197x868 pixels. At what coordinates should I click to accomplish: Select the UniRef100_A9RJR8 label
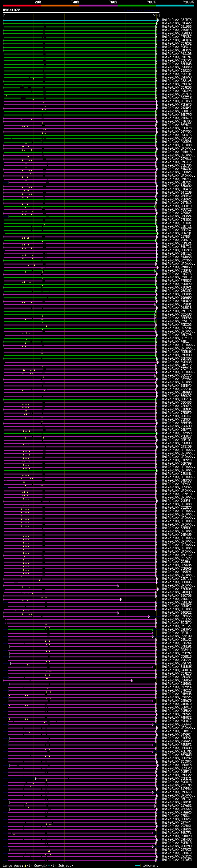177,91
